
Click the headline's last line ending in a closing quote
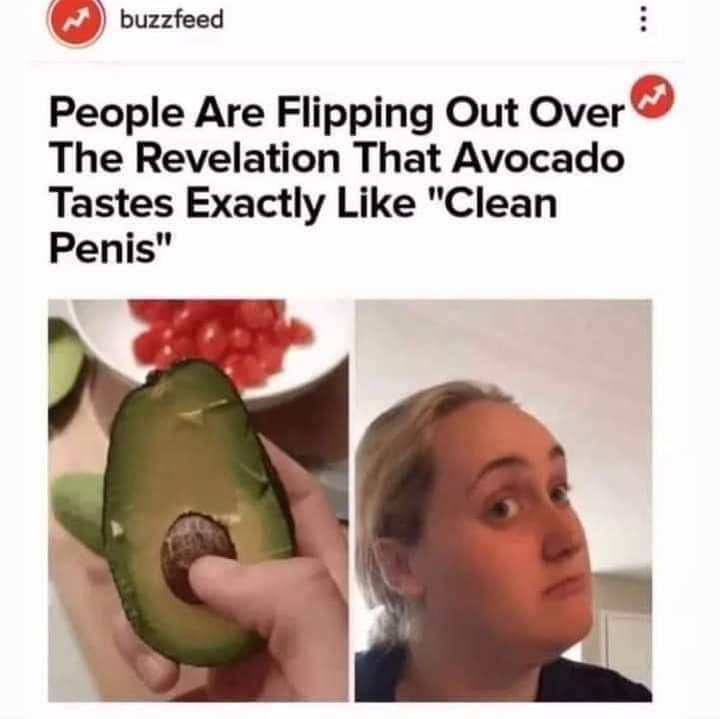tap(110, 248)
